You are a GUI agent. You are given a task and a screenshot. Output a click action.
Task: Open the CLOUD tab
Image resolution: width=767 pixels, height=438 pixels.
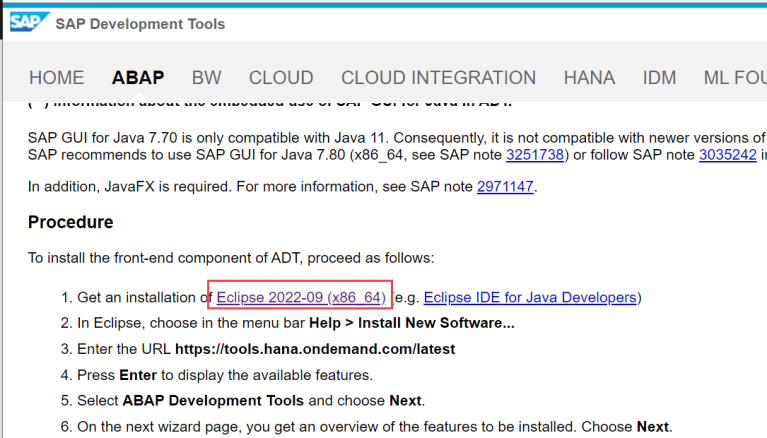point(281,78)
